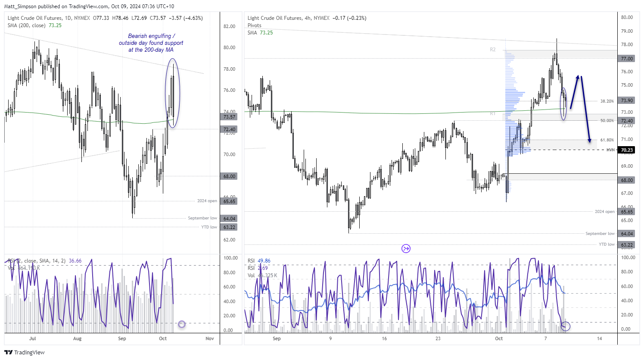Click the TradingView logo at bottom left
The height and width of the screenshot is (360, 644).
(25, 352)
